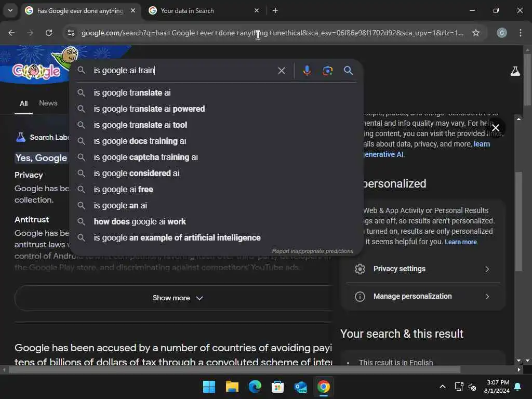
Task: Open the Search Labs flask icon at top right
Action: (515, 71)
